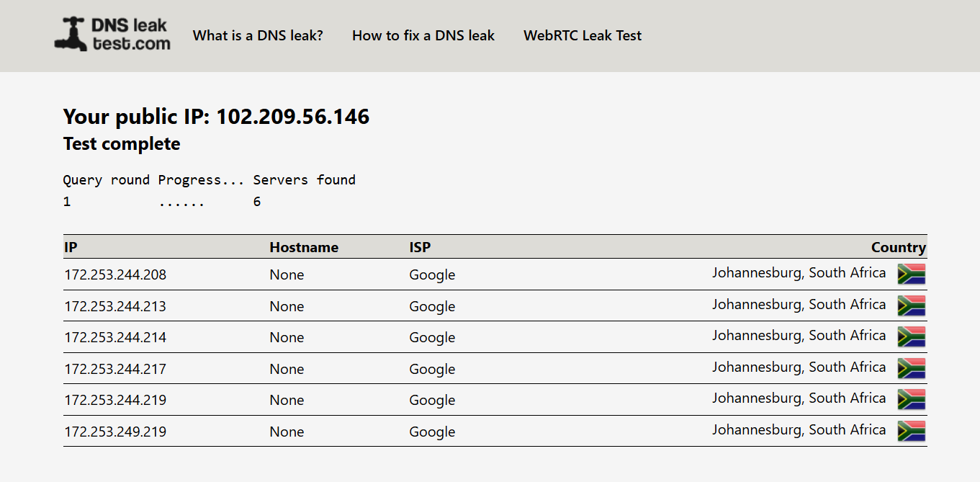Click the 'Test complete' status heading

point(122,144)
